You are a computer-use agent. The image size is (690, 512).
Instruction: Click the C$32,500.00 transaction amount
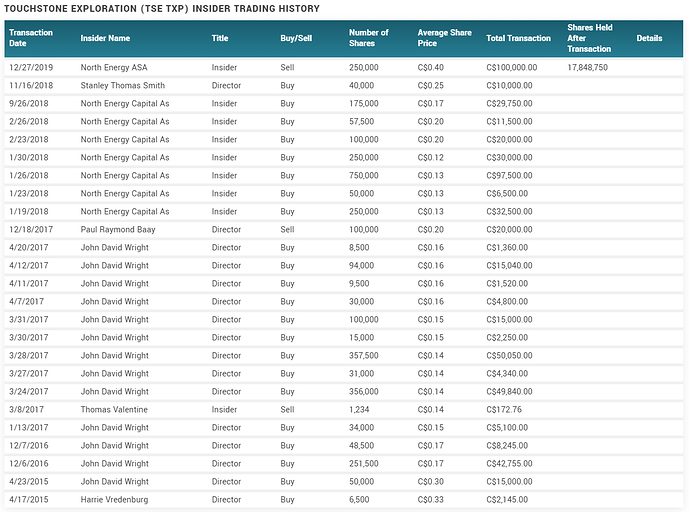pyautogui.click(x=509, y=212)
